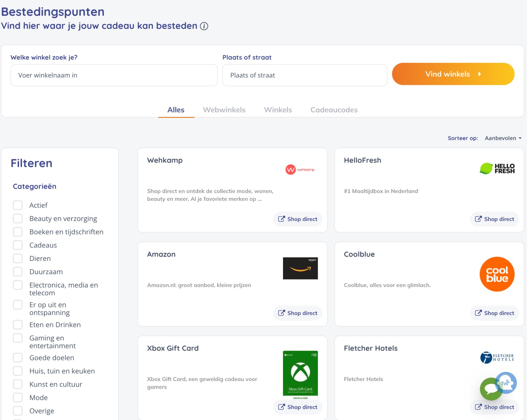Select Electronica, media en telecom filter
The image size is (527, 420).
click(x=18, y=285)
